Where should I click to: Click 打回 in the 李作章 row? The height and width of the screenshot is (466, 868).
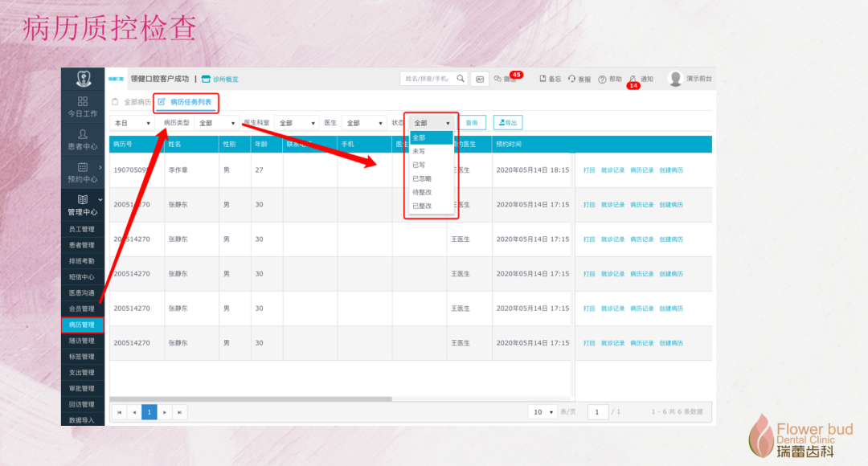(589, 170)
